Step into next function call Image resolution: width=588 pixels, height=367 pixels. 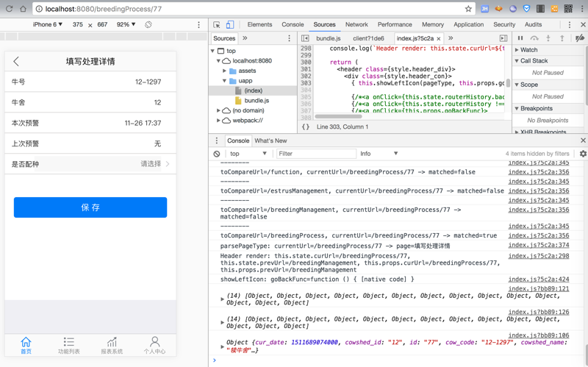(548, 38)
